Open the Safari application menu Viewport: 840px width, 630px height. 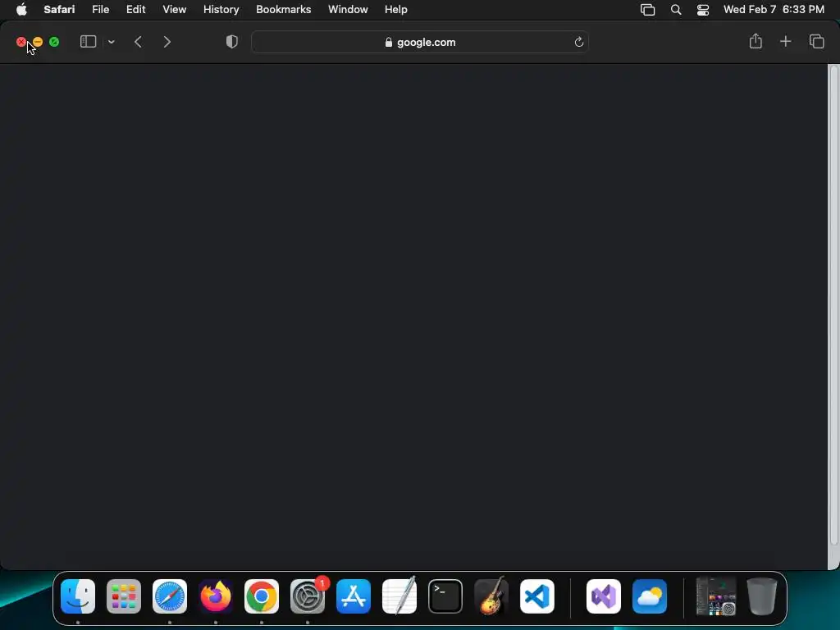[59, 10]
